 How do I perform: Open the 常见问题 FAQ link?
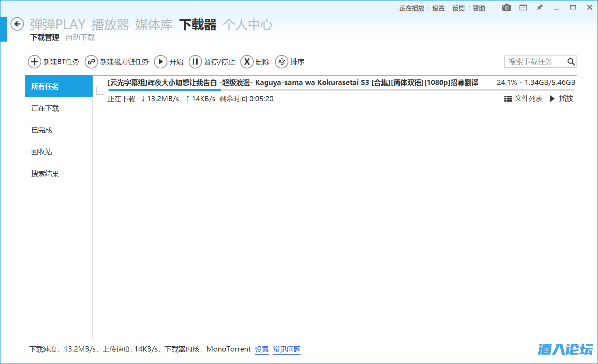pyautogui.click(x=286, y=349)
